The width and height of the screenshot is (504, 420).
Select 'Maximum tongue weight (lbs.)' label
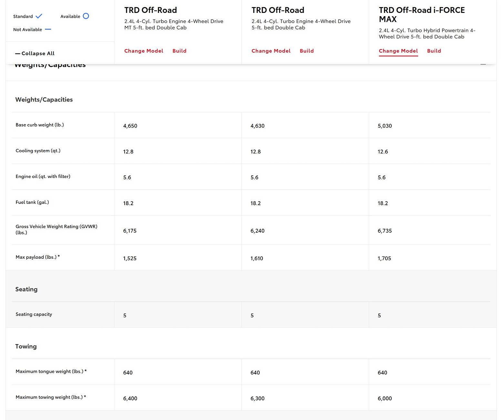(51, 372)
